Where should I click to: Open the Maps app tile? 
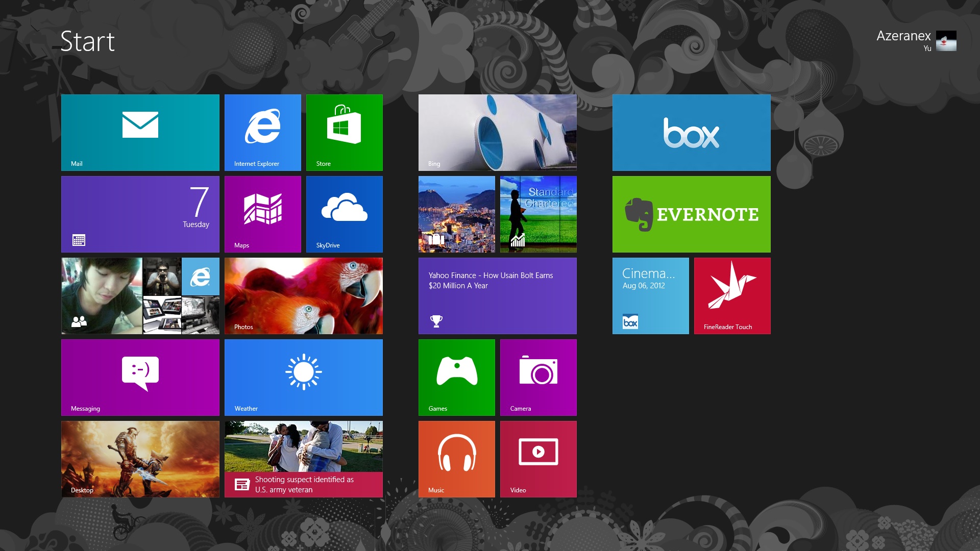[x=262, y=214]
